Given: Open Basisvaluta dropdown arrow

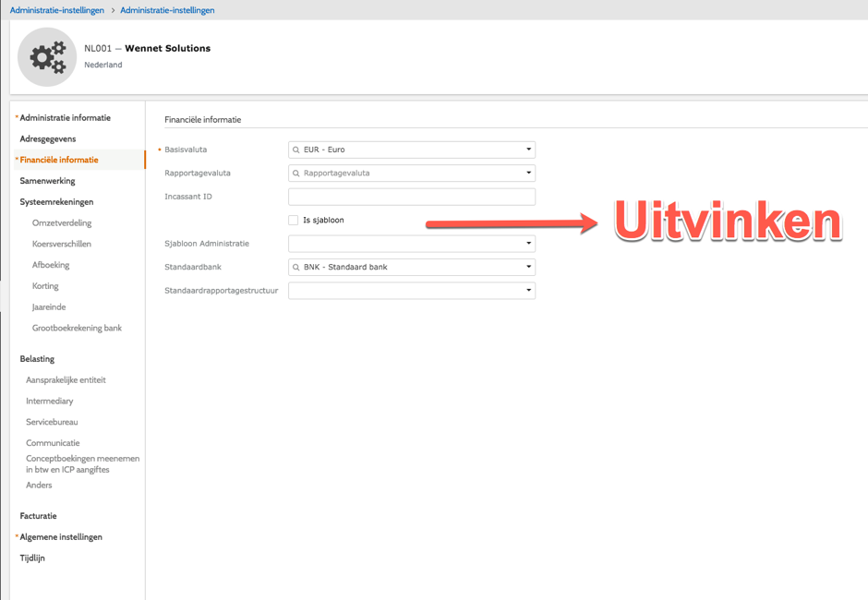Looking at the screenshot, I should 529,150.
